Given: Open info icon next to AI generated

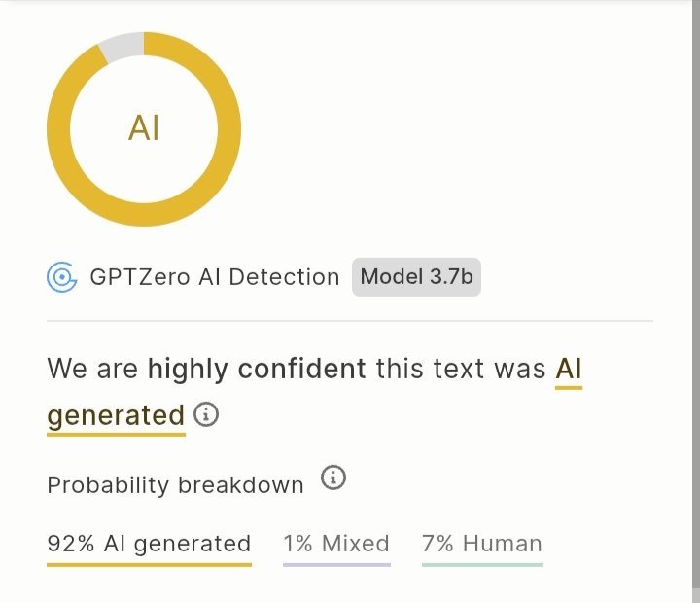Looking at the screenshot, I should point(206,414).
